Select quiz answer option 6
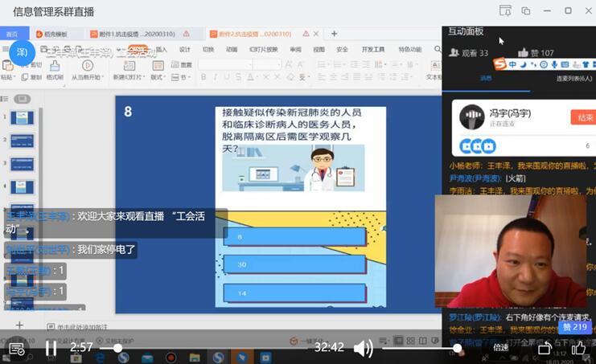The height and width of the screenshot is (364, 596). (x=294, y=237)
